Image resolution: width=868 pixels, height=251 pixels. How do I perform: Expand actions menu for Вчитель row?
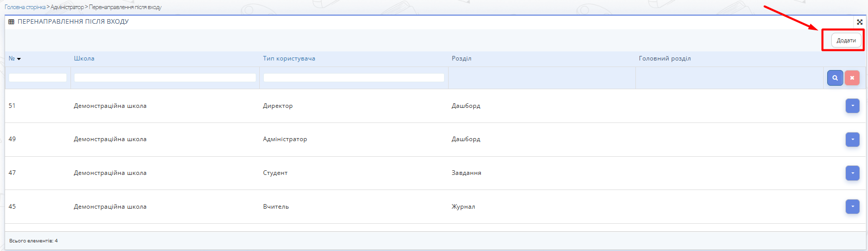852,207
